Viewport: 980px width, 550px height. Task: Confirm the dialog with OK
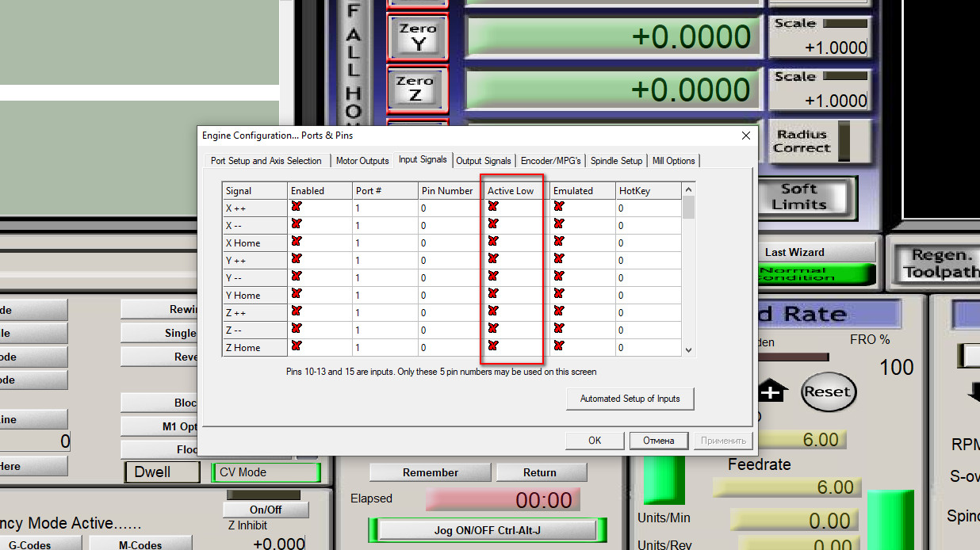[595, 441]
